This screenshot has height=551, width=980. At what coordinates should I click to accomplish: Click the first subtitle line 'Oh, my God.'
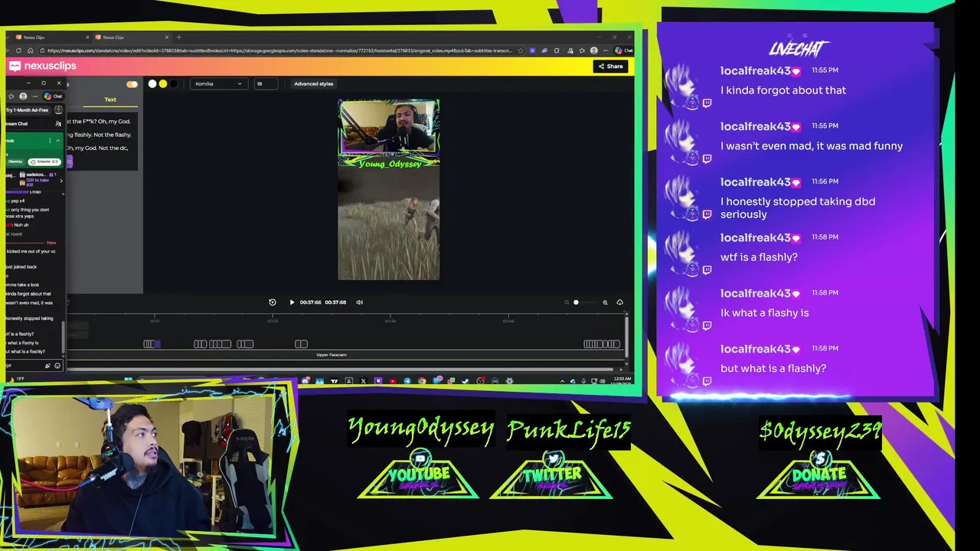(99, 121)
